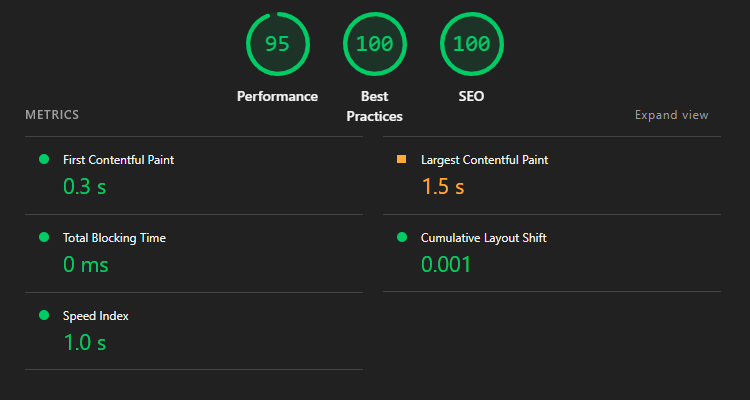Jump to the Performance category label
The height and width of the screenshot is (400, 750).
pyautogui.click(x=277, y=96)
